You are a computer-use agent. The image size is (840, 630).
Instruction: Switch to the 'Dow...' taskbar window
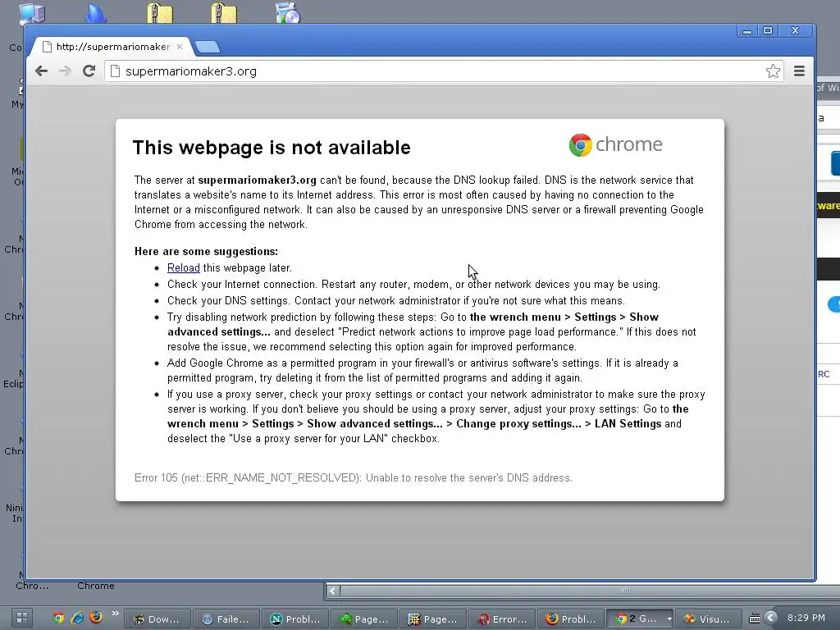[157, 619]
